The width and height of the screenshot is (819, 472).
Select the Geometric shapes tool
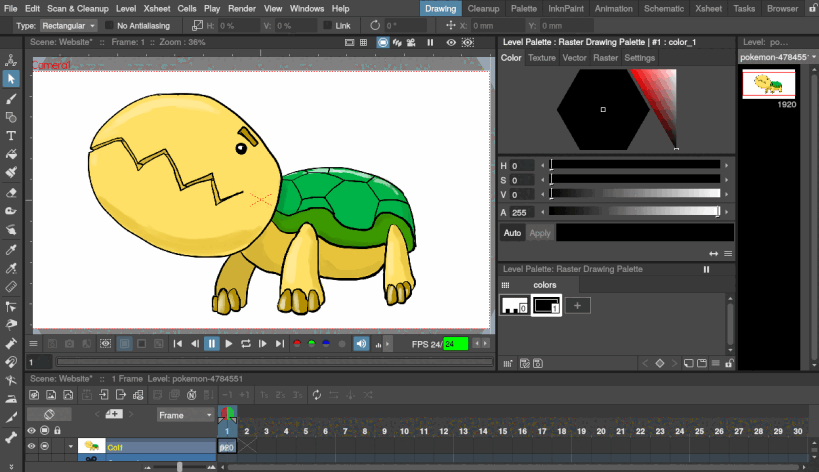coord(10,117)
